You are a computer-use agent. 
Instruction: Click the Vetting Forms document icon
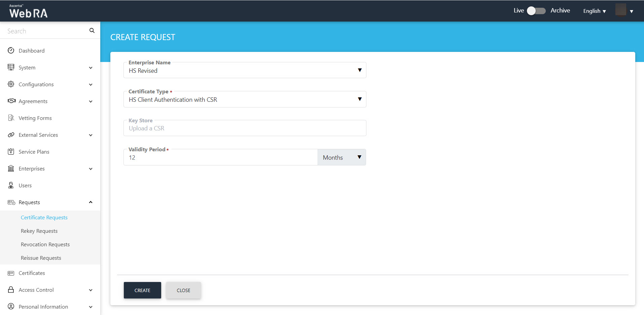coord(11,118)
